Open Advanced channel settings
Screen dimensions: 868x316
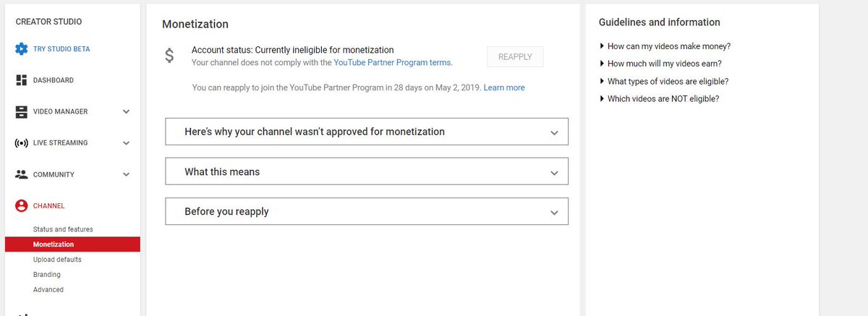48,290
